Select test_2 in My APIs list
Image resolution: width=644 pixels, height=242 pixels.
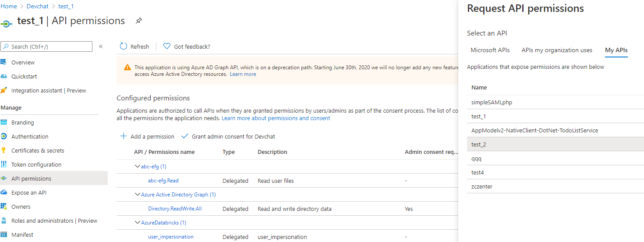pos(556,144)
